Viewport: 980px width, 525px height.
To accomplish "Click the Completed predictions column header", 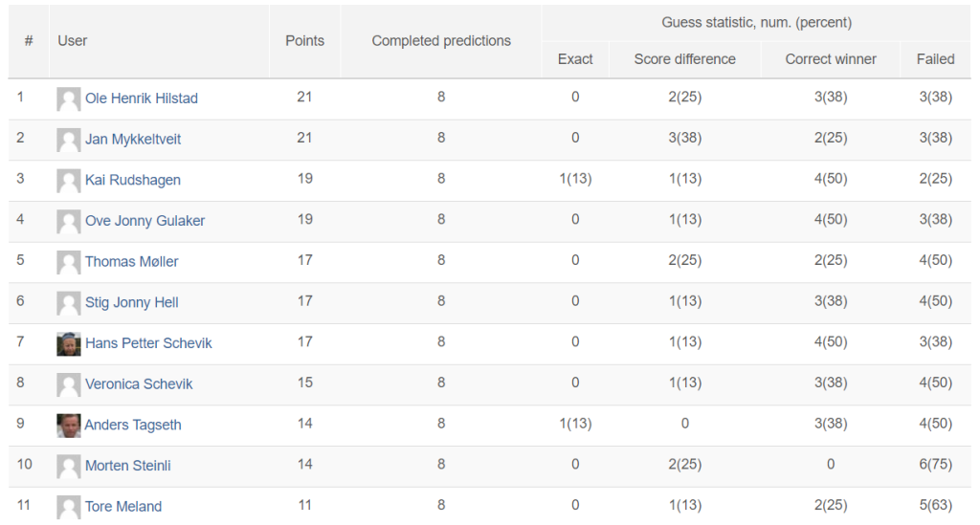I will coord(441,41).
